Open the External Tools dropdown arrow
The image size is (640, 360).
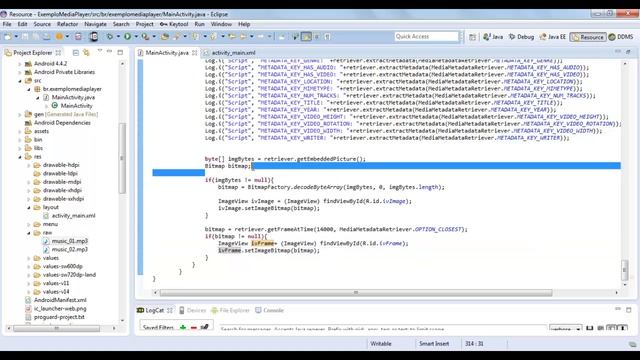pyautogui.click(x=154, y=37)
